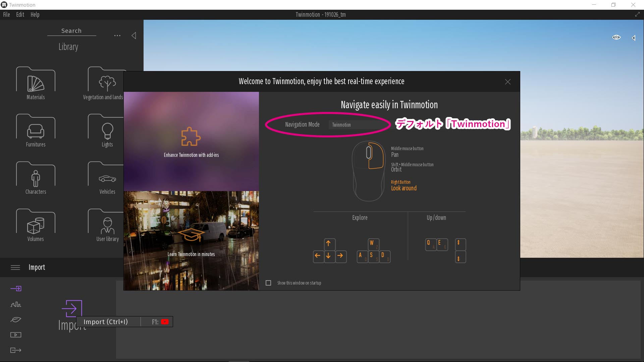
Task: Click the 'Pan' middle mouse text
Action: [x=395, y=155]
